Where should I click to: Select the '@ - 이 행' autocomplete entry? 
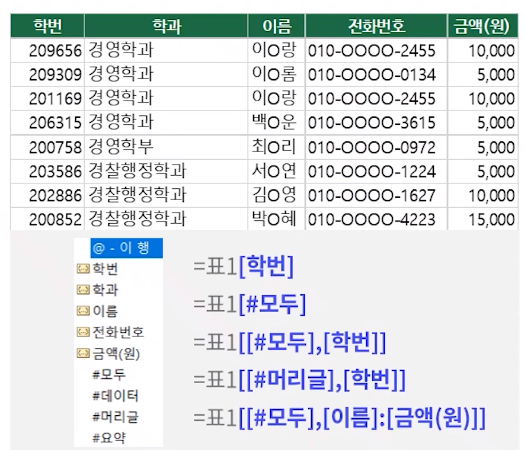click(x=127, y=248)
